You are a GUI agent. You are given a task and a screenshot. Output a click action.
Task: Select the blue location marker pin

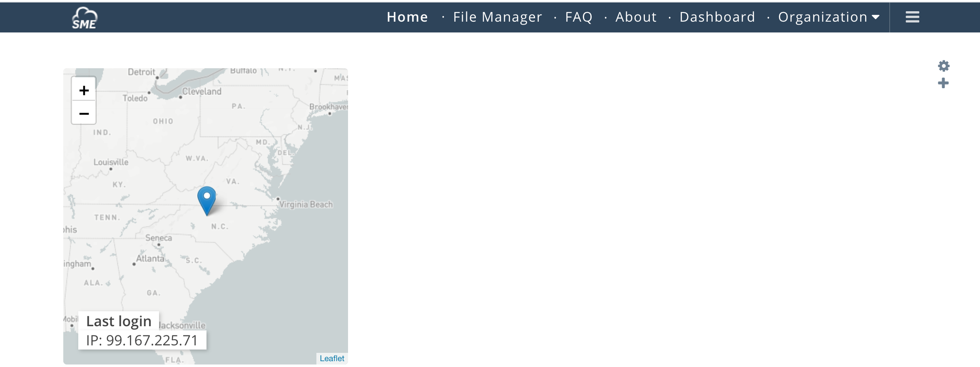tap(206, 199)
